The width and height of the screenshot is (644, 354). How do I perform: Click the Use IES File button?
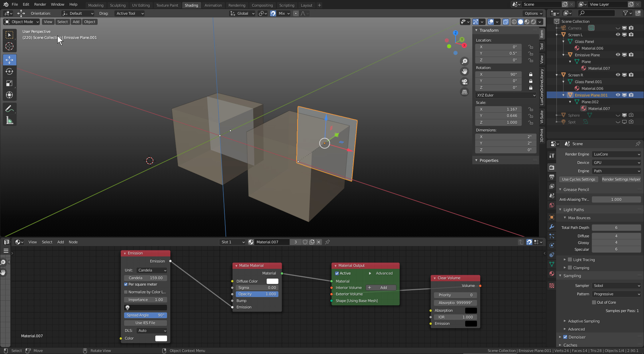[145, 323]
